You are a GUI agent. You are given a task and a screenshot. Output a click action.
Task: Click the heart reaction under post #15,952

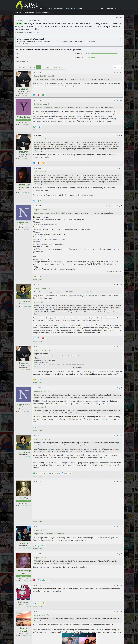[34, 580]
